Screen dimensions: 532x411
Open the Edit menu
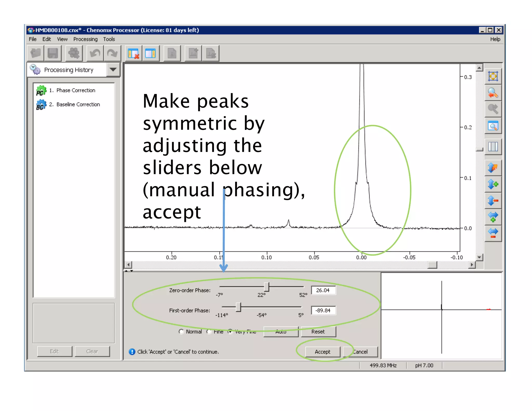pos(47,39)
